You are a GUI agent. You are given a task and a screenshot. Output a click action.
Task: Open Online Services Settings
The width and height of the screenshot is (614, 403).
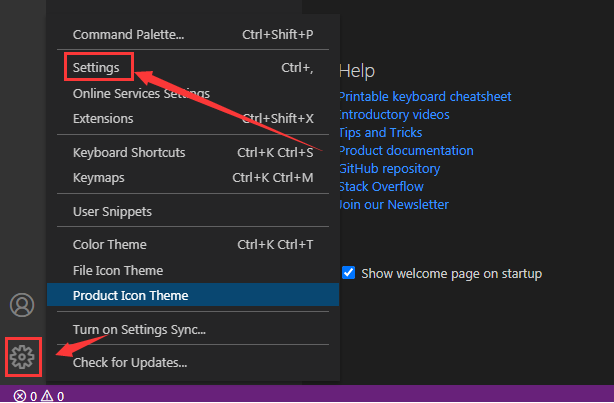pos(140,93)
